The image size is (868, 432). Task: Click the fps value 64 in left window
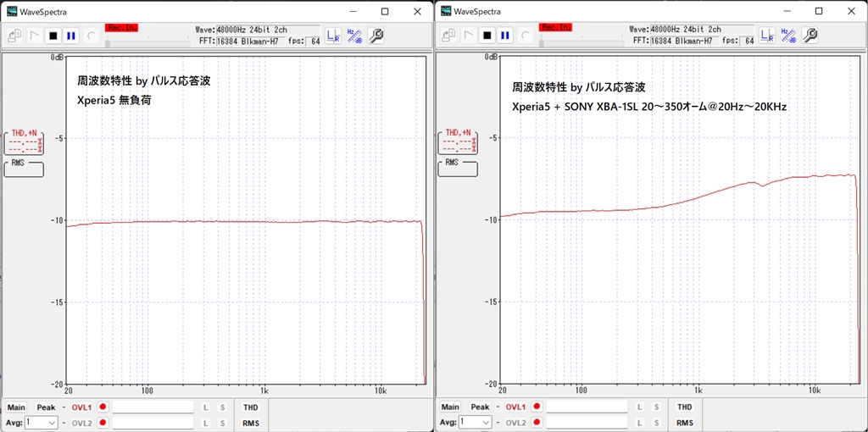[x=314, y=41]
